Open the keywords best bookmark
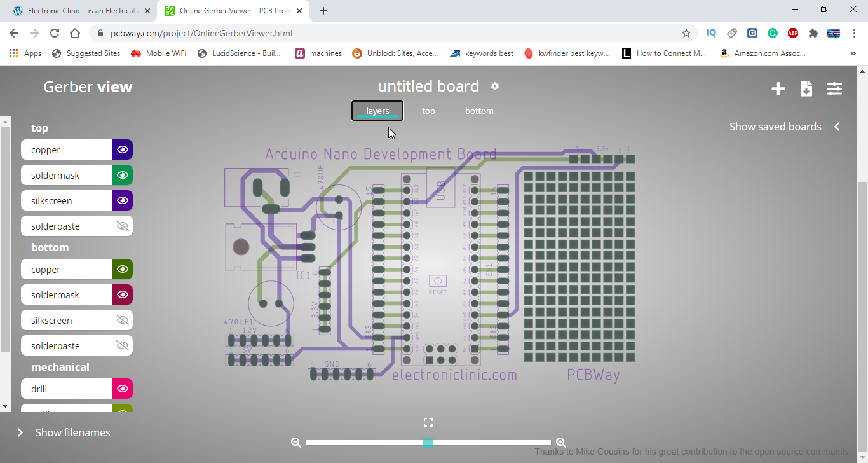 pyautogui.click(x=482, y=53)
